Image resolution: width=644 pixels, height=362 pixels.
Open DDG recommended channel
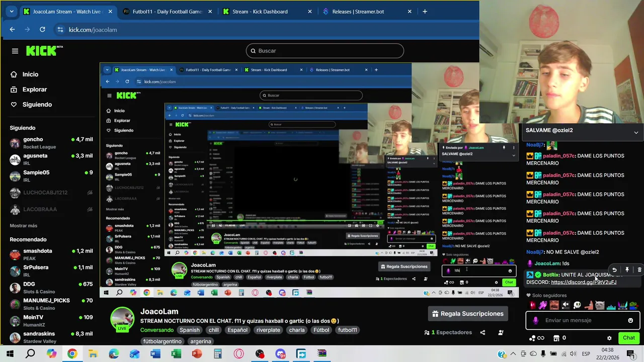point(50,288)
